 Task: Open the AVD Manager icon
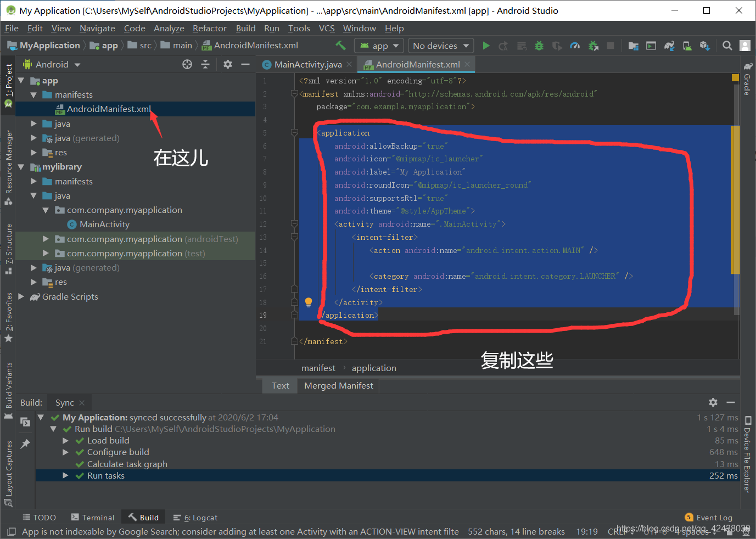click(x=687, y=46)
